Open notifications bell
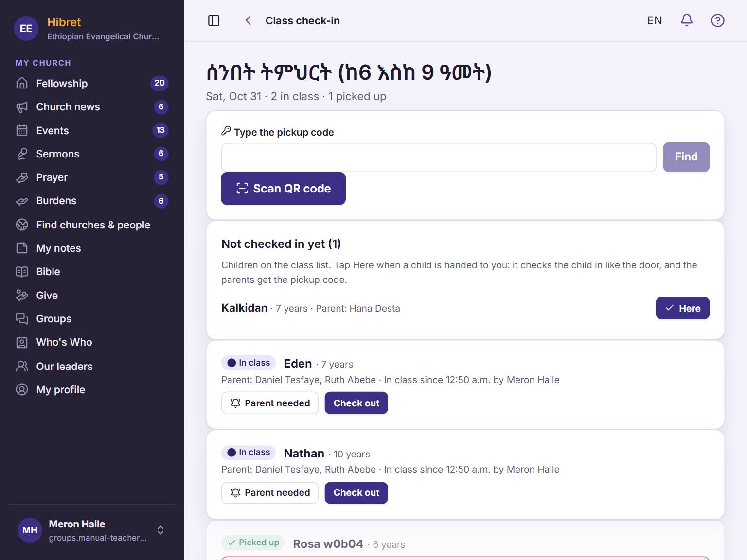 coord(686,20)
